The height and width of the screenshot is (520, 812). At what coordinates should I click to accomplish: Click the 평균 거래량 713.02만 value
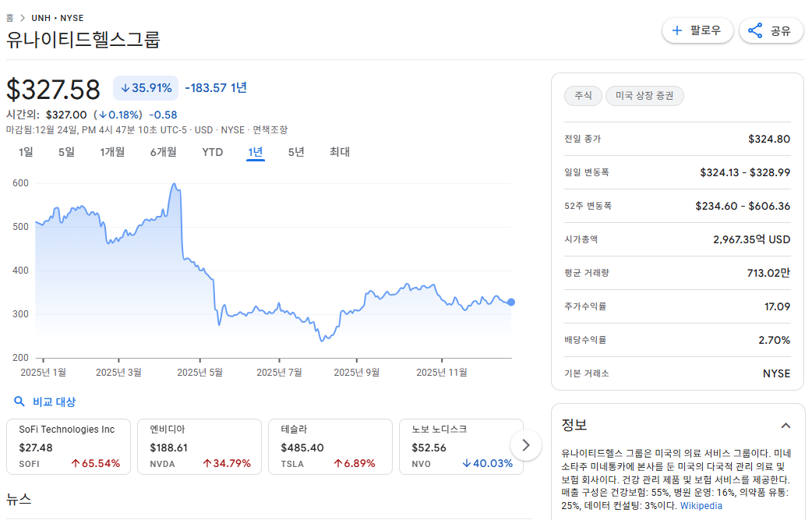click(x=768, y=273)
